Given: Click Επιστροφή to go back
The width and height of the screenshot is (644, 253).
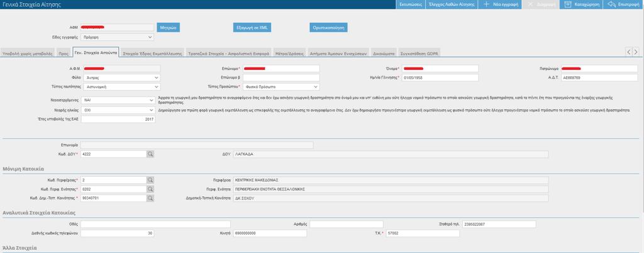Looking at the screenshot, I should (623, 4).
